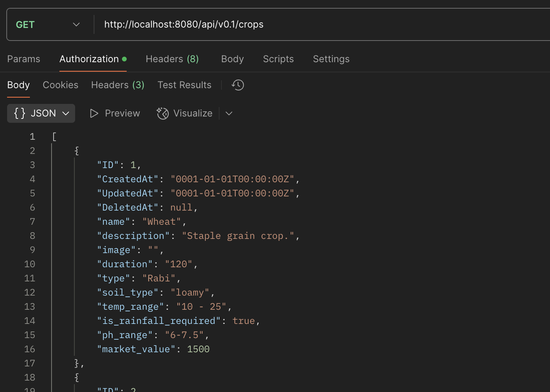Click the Visualize button
550x392 pixels.
185,113
